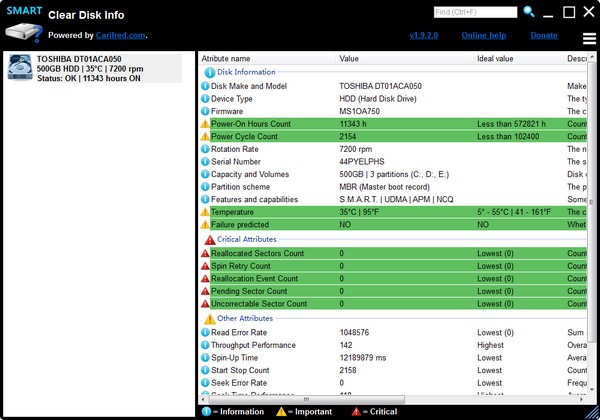Click warning icon beside Power-On Hours Count
600x420 pixels.
click(205, 124)
